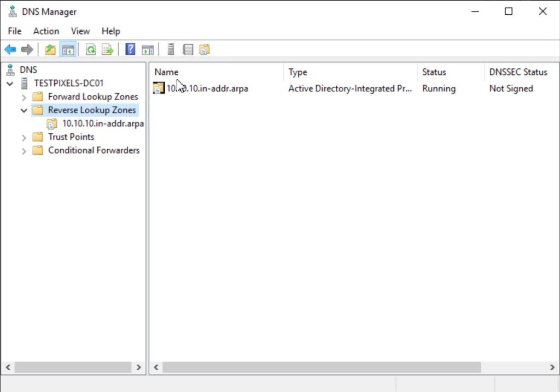Click the Back navigation arrow
This screenshot has width=560, height=392.
pos(10,49)
